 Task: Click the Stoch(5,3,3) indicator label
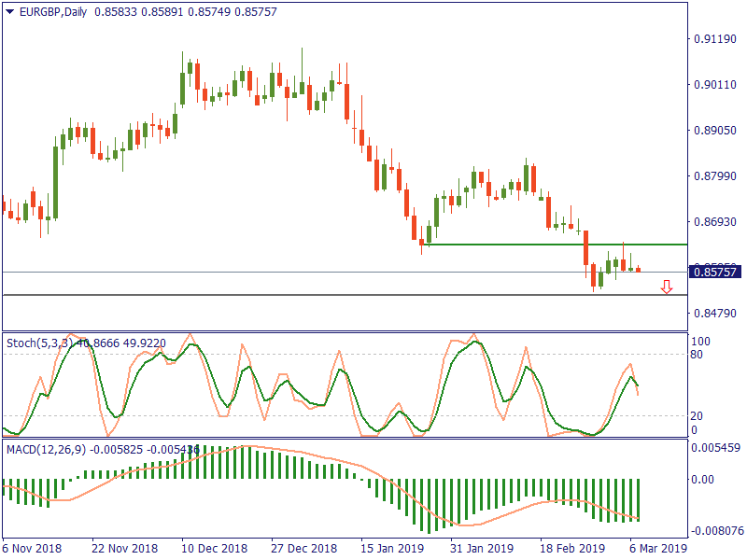(x=40, y=343)
